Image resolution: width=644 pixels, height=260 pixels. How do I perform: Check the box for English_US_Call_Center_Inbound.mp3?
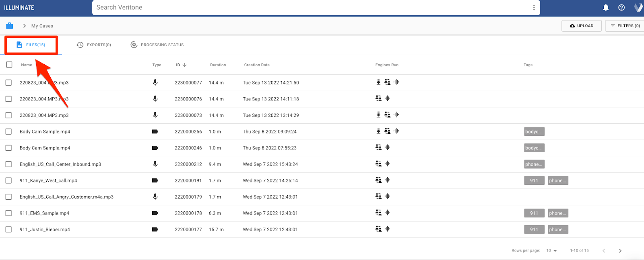8,164
